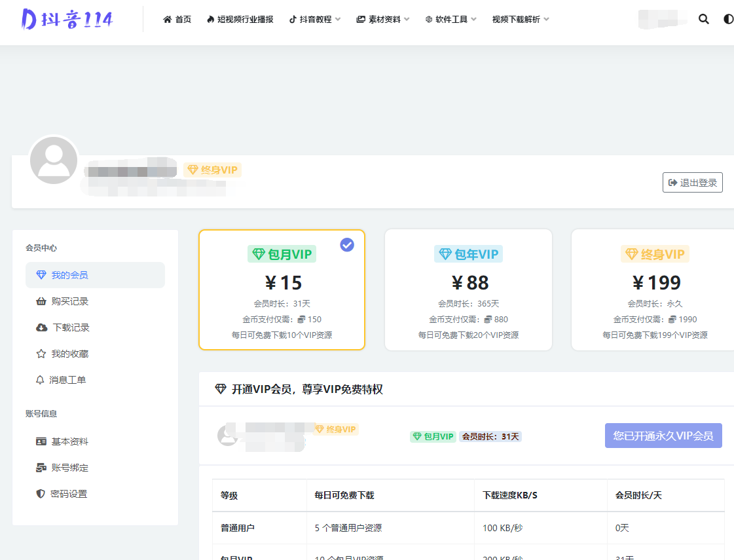Open 我的收藏 in the sidebar
Image resolution: width=734 pixels, height=560 pixels.
(x=95, y=354)
